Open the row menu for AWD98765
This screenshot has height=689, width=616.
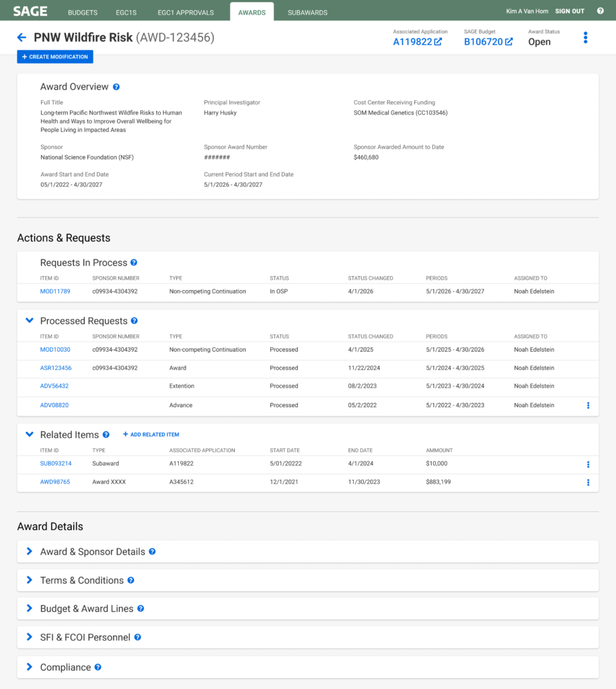click(588, 482)
